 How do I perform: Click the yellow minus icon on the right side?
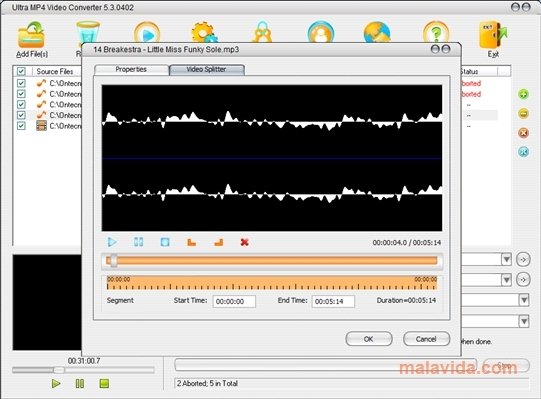(523, 113)
